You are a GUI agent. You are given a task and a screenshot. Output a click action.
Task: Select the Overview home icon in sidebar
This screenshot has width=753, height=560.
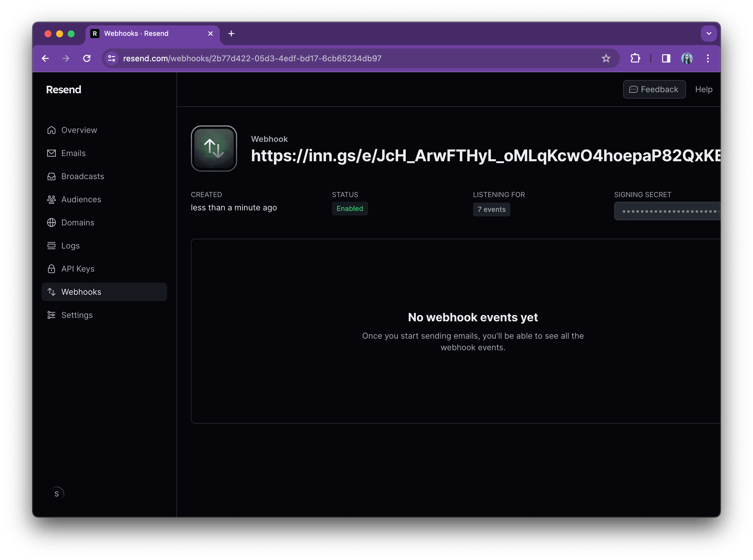(x=51, y=130)
